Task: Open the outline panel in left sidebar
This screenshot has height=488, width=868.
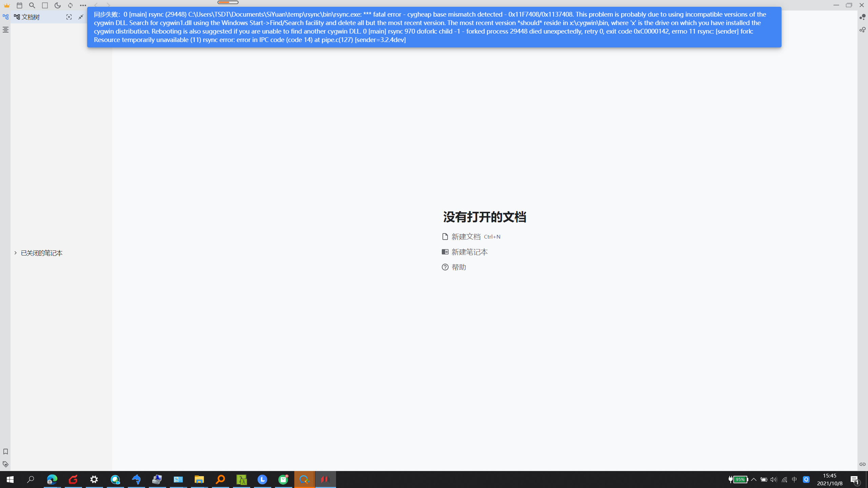Action: point(5,30)
